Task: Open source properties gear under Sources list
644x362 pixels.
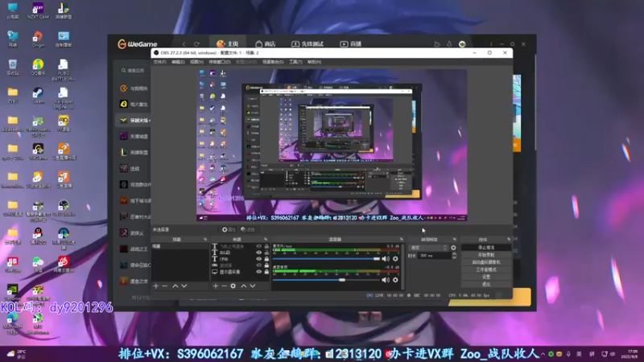Action: point(233,286)
